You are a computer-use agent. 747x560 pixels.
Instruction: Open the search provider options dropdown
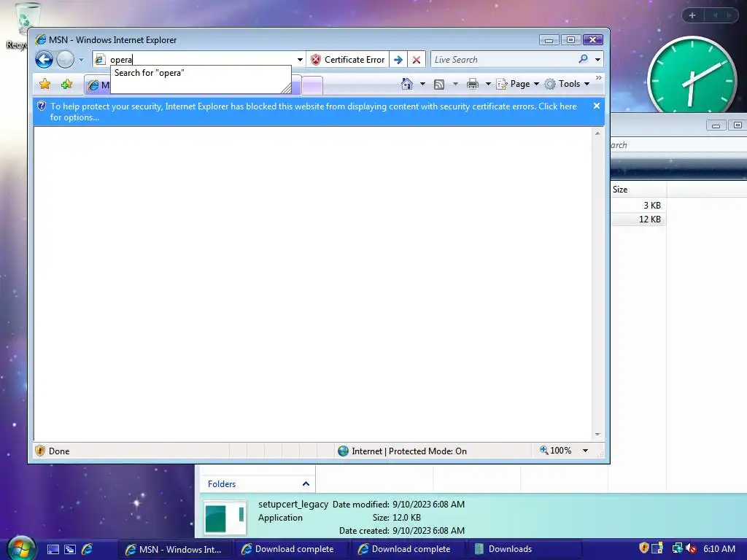597,60
